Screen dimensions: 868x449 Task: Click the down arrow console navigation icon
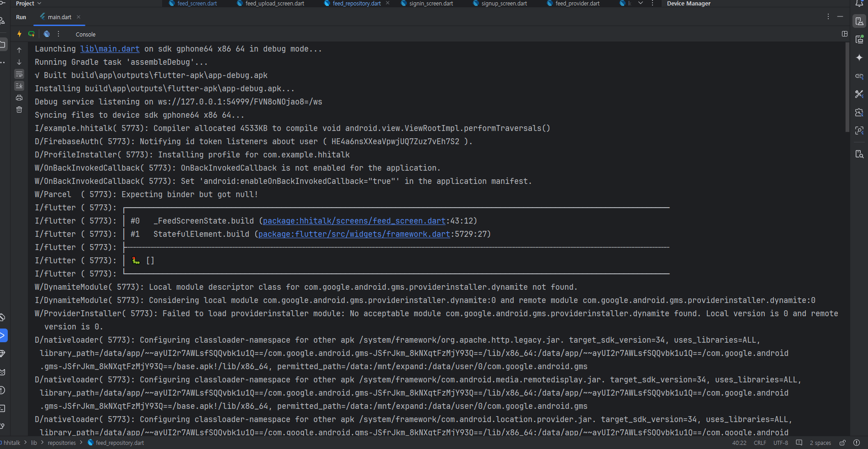pos(19,62)
